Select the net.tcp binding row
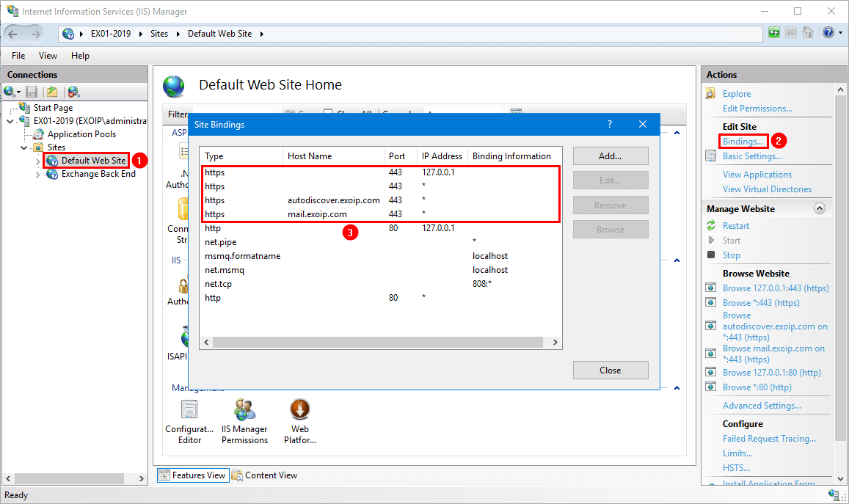 [381, 284]
